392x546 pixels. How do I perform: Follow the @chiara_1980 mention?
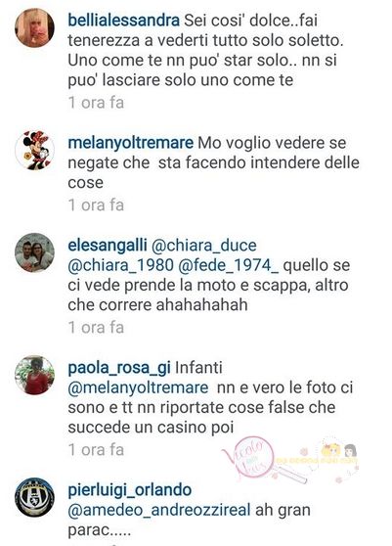pyautogui.click(x=120, y=266)
